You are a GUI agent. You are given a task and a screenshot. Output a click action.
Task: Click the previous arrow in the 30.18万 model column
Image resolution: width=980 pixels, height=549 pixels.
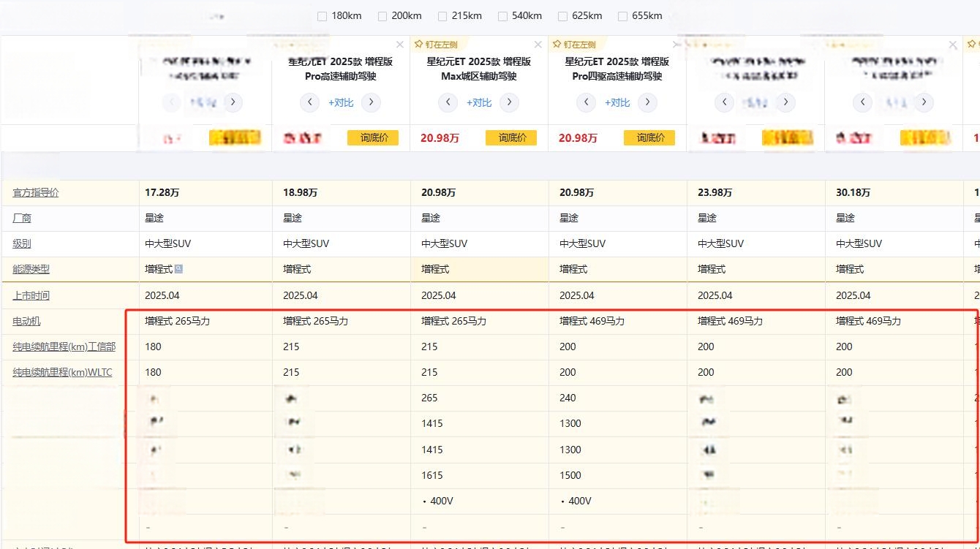[863, 102]
